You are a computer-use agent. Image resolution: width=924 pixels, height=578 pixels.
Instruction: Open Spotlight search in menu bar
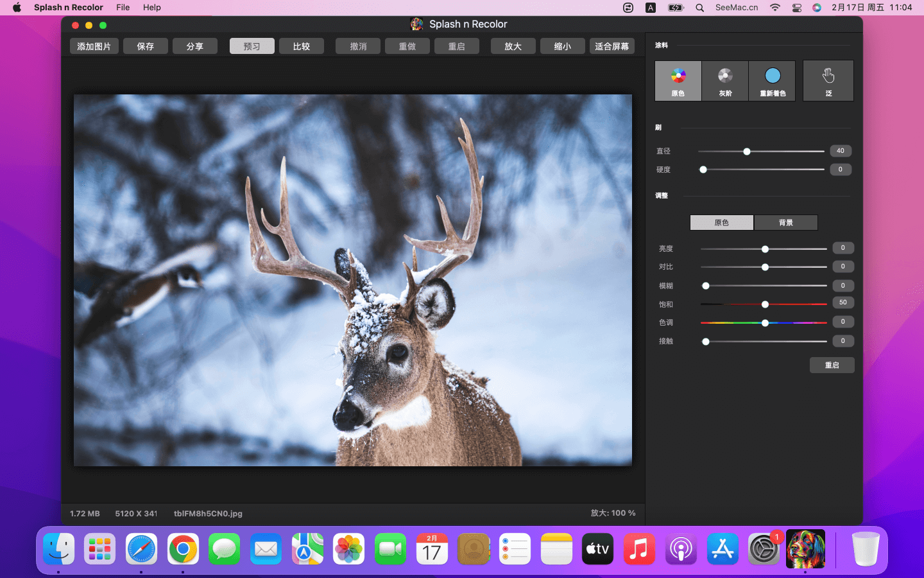(x=699, y=8)
